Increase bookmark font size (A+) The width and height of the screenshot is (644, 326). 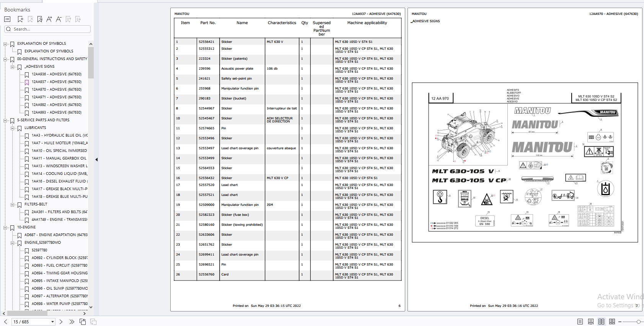49,19
